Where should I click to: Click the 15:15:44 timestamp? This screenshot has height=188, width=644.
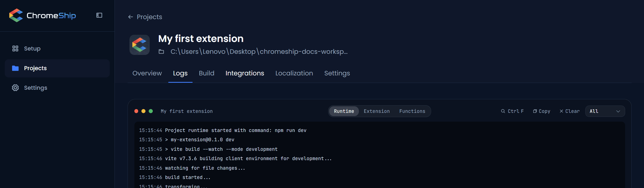point(150,130)
